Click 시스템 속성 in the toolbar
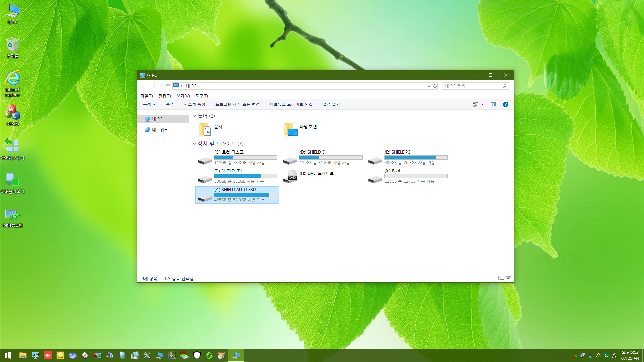This screenshot has height=362, width=644. point(195,104)
